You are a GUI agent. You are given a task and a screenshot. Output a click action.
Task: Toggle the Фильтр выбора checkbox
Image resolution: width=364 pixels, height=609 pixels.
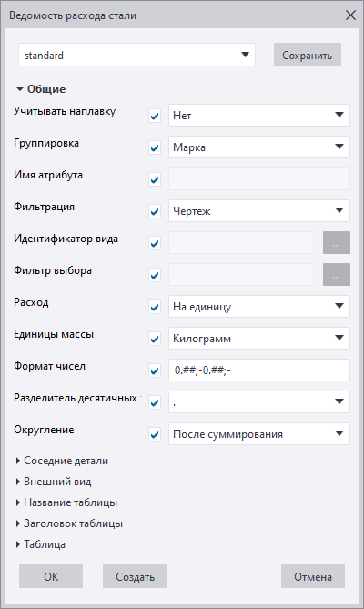[155, 275]
